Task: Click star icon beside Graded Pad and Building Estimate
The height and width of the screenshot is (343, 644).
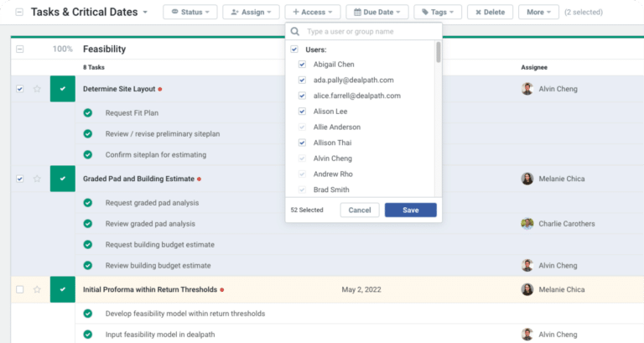Action: (x=37, y=179)
